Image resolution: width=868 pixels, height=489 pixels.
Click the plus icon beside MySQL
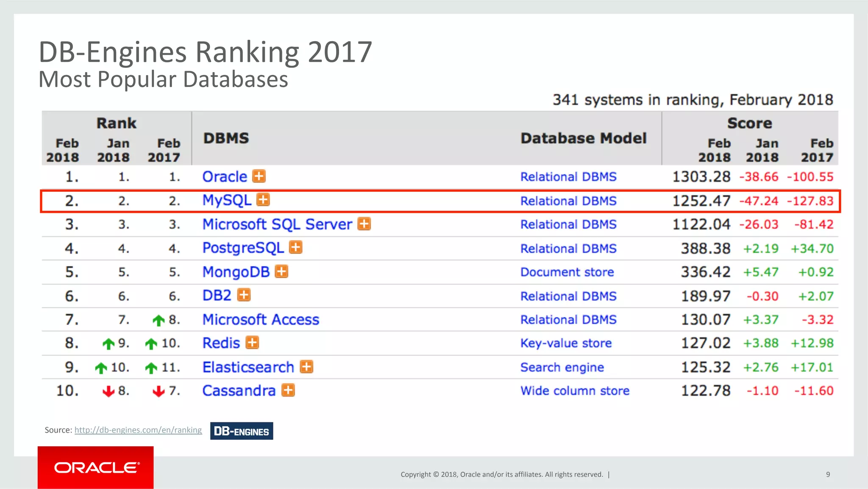tap(263, 199)
